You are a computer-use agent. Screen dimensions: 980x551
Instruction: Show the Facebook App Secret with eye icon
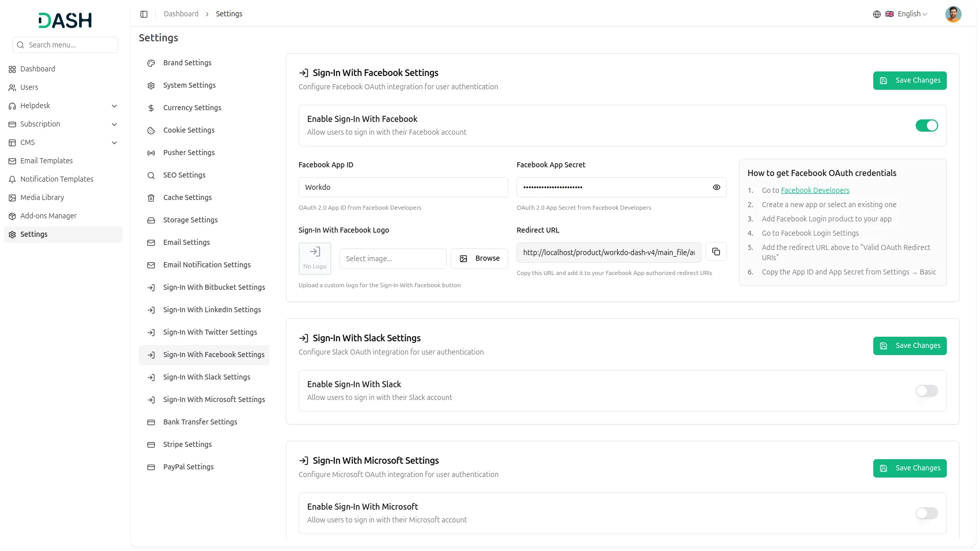(716, 188)
